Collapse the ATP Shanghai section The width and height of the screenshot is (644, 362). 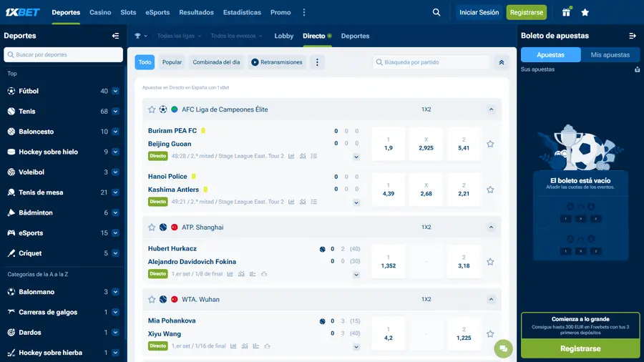(x=491, y=228)
